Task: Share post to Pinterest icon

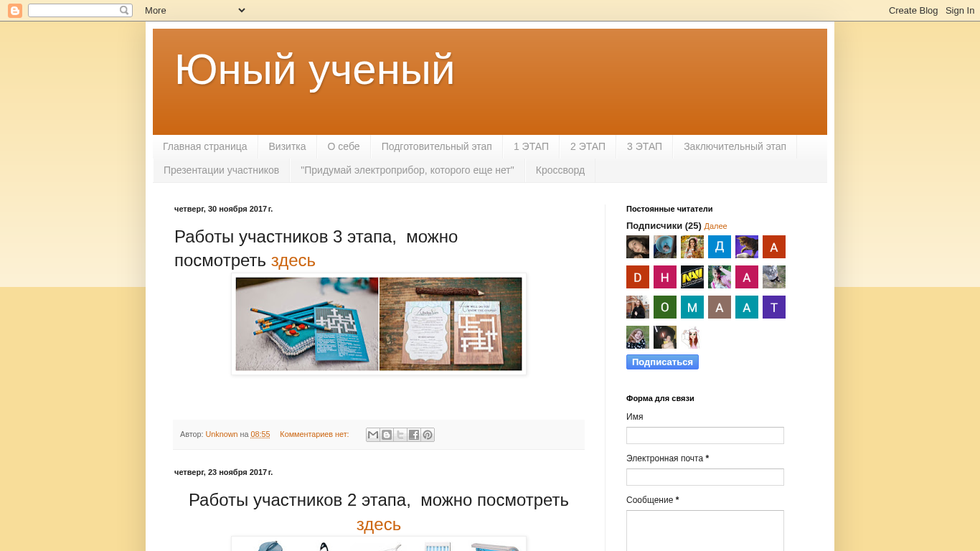Action: pos(428,435)
